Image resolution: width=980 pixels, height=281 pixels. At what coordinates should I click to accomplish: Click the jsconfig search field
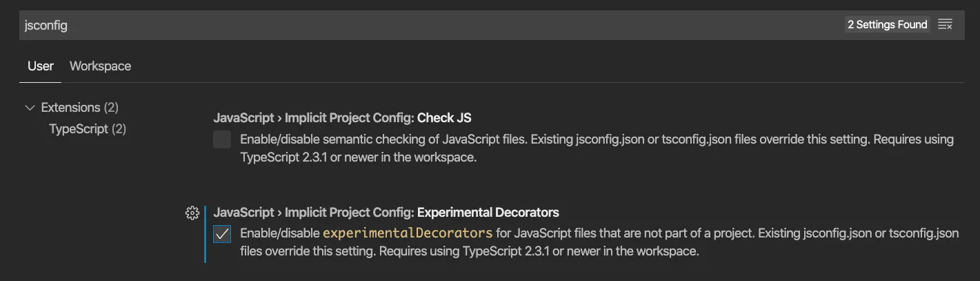pos(414,25)
